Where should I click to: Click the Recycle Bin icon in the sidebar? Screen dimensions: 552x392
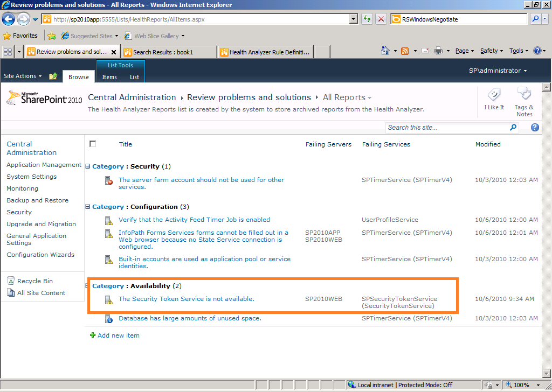11,281
